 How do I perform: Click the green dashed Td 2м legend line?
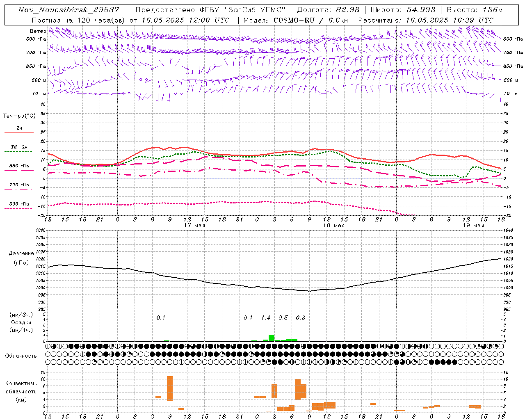click(x=18, y=152)
